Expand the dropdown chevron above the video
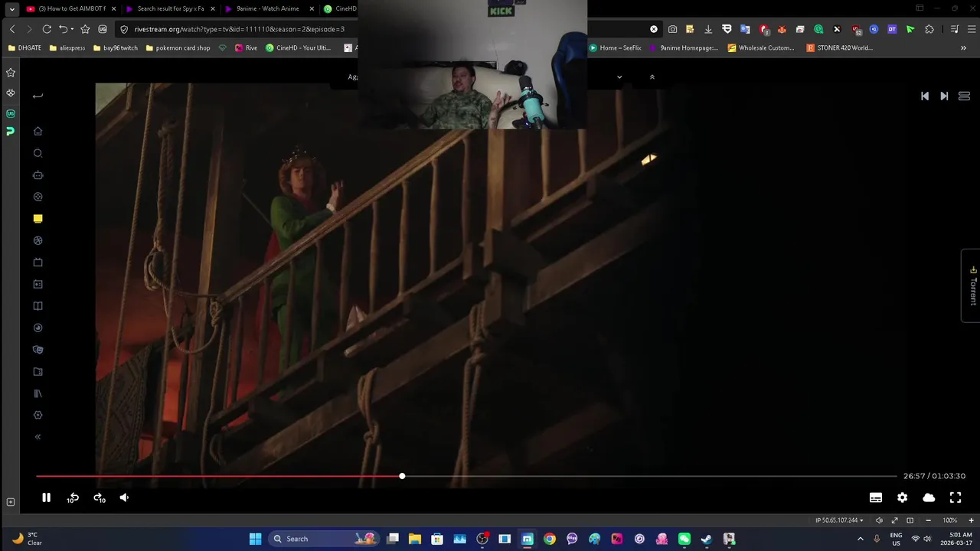The width and height of the screenshot is (980, 551). (x=619, y=77)
